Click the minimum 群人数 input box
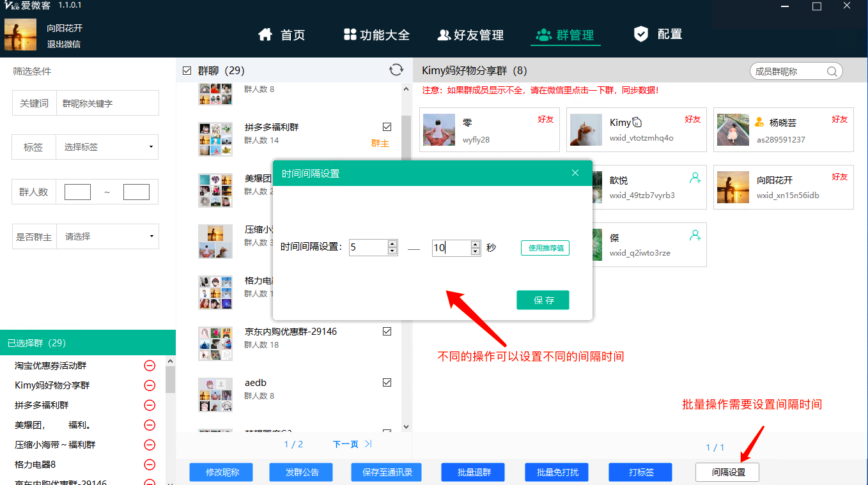The image size is (868, 485). [77, 192]
